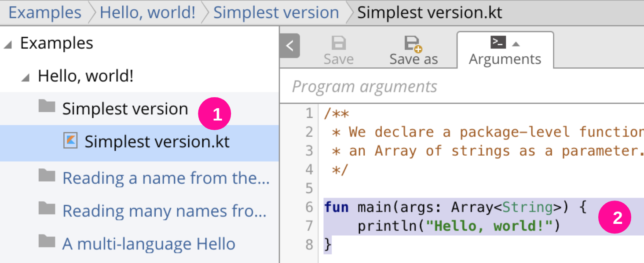Go to Hello, world! breadcrumb link
Viewport: 644px width, 263px height.
tap(147, 13)
